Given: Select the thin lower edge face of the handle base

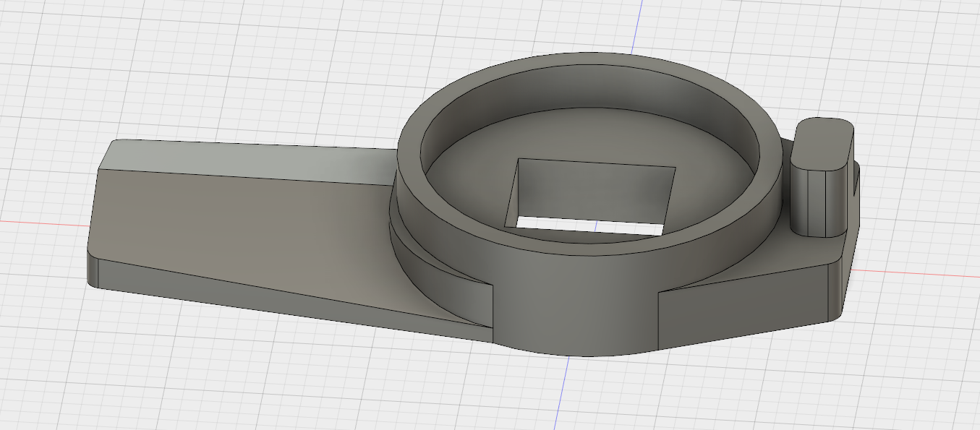Looking at the screenshot, I should coord(289,304).
